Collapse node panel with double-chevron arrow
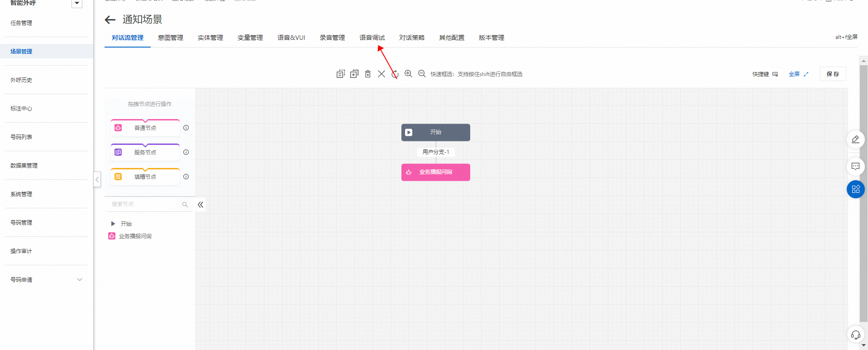 pyautogui.click(x=200, y=205)
